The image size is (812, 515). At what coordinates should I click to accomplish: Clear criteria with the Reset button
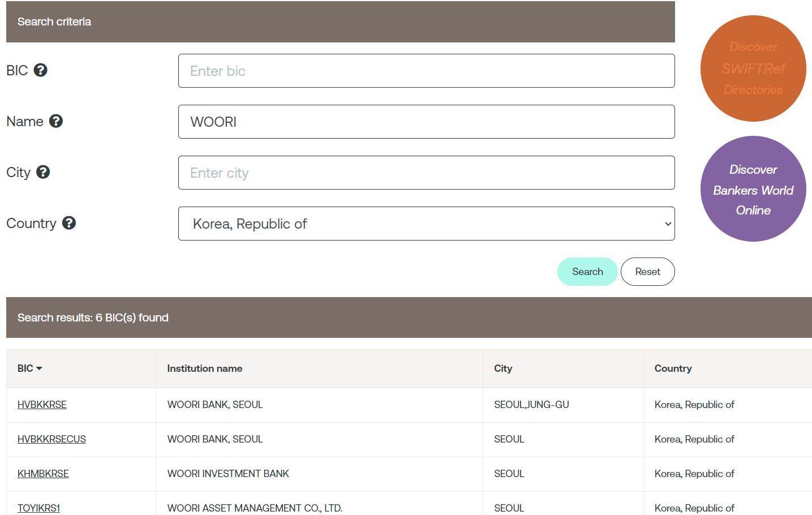click(x=647, y=272)
